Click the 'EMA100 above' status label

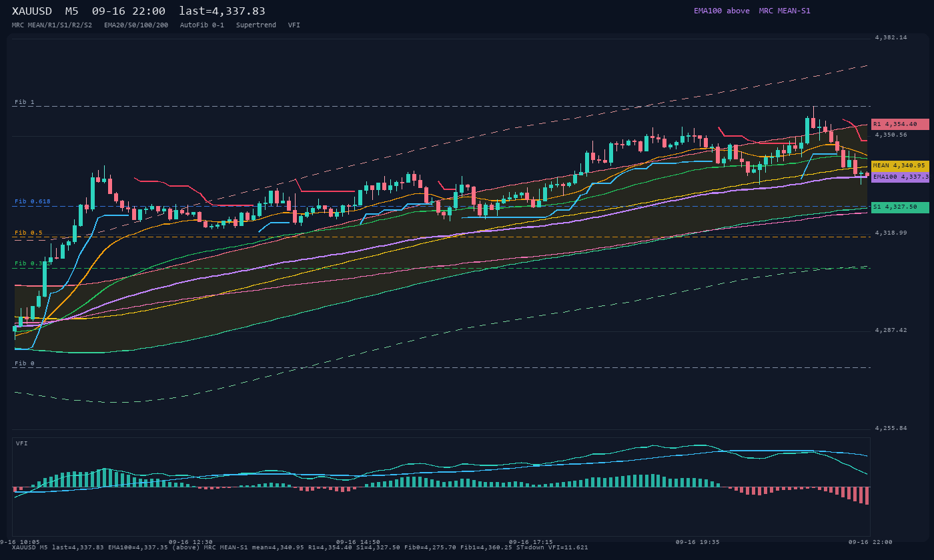pyautogui.click(x=722, y=11)
